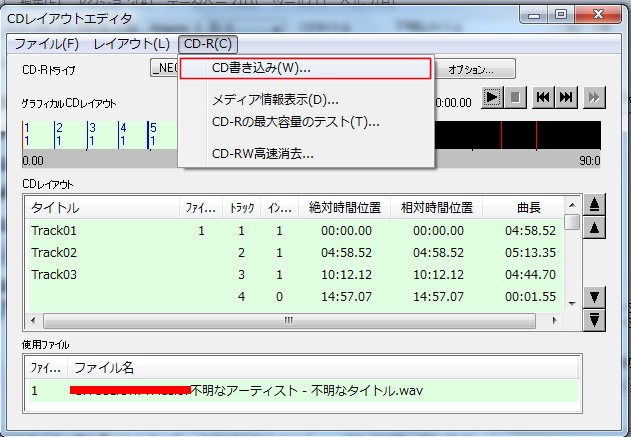
Task: Move track down one position icon
Action: point(596,296)
